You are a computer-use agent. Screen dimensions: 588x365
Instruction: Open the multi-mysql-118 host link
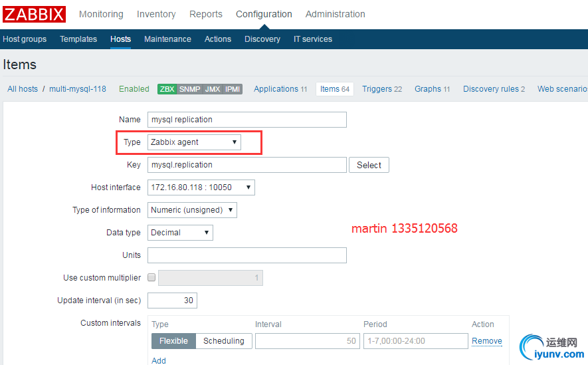click(78, 89)
